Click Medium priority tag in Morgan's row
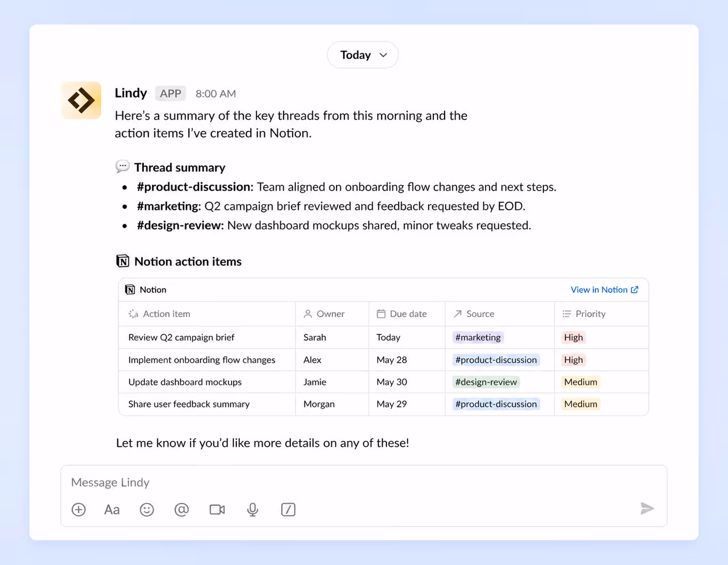 (x=580, y=404)
